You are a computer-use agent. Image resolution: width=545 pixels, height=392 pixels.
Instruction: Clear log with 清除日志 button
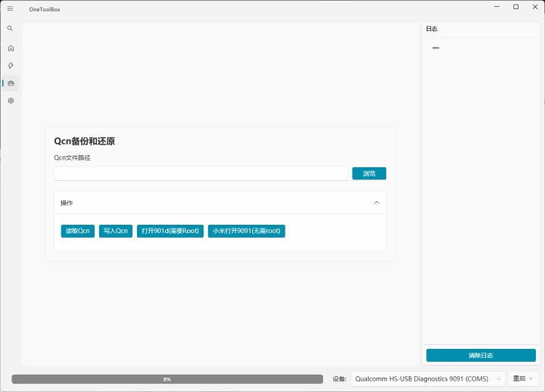481,355
